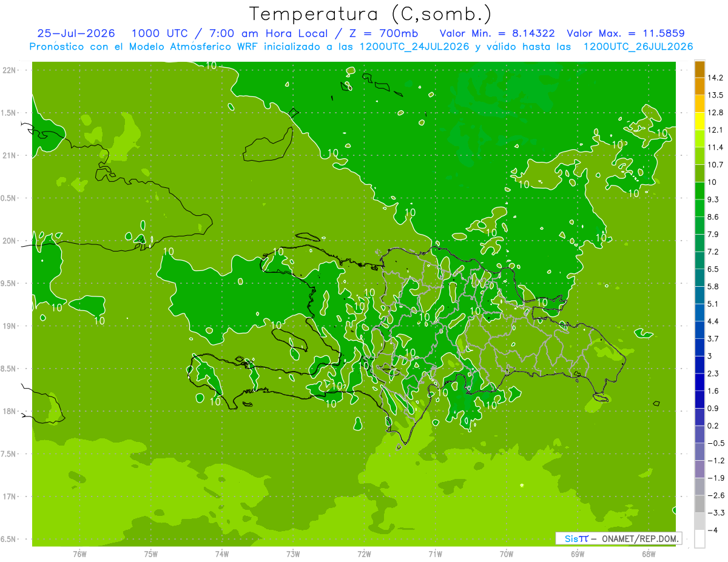Pick the white swatch below -4
728x562 pixels.
point(699,539)
